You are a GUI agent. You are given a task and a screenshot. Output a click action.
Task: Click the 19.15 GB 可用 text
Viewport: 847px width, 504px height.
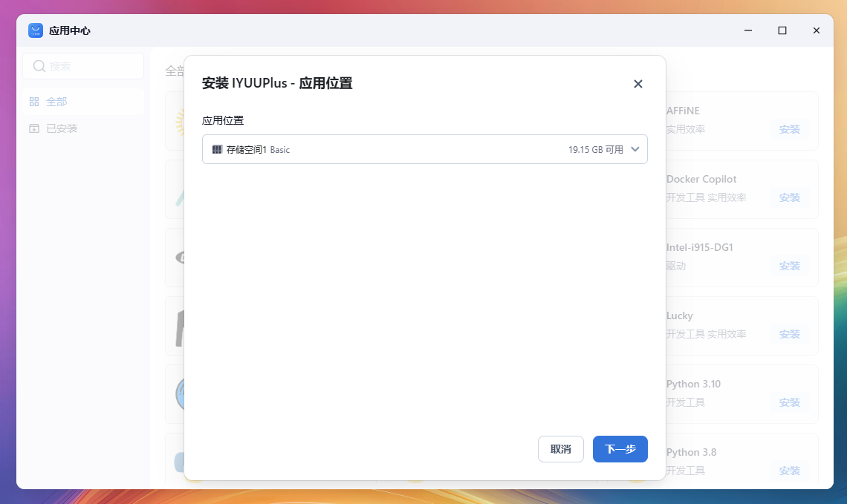[x=595, y=149]
